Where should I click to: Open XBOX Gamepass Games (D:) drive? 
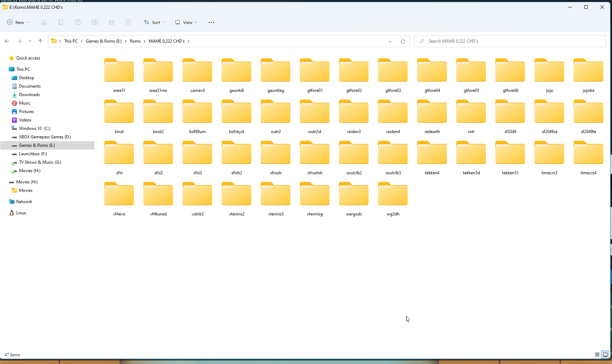[x=42, y=137]
